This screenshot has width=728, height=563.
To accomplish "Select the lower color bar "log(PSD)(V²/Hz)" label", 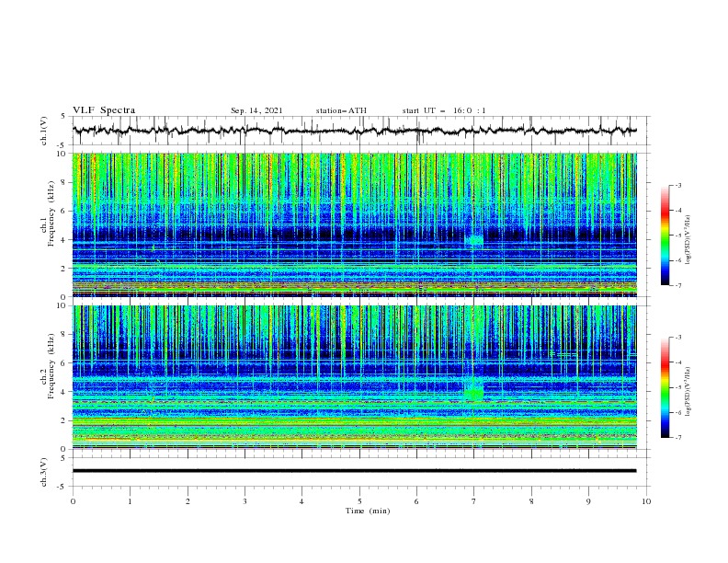I will (x=688, y=392).
